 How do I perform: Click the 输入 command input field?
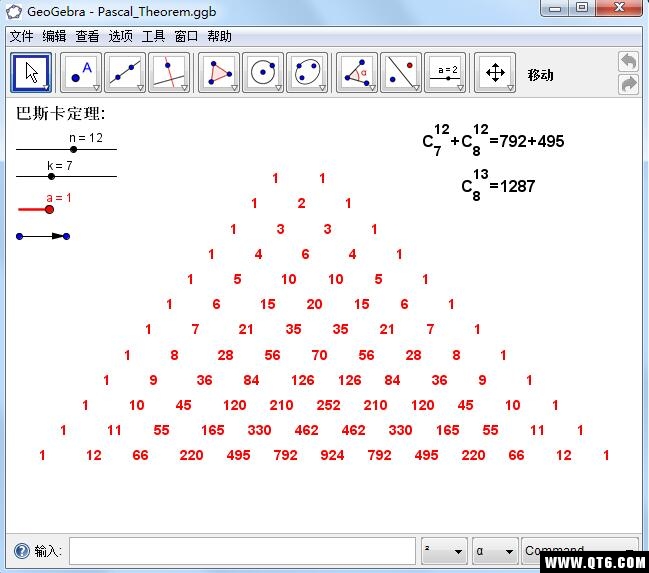point(243,551)
